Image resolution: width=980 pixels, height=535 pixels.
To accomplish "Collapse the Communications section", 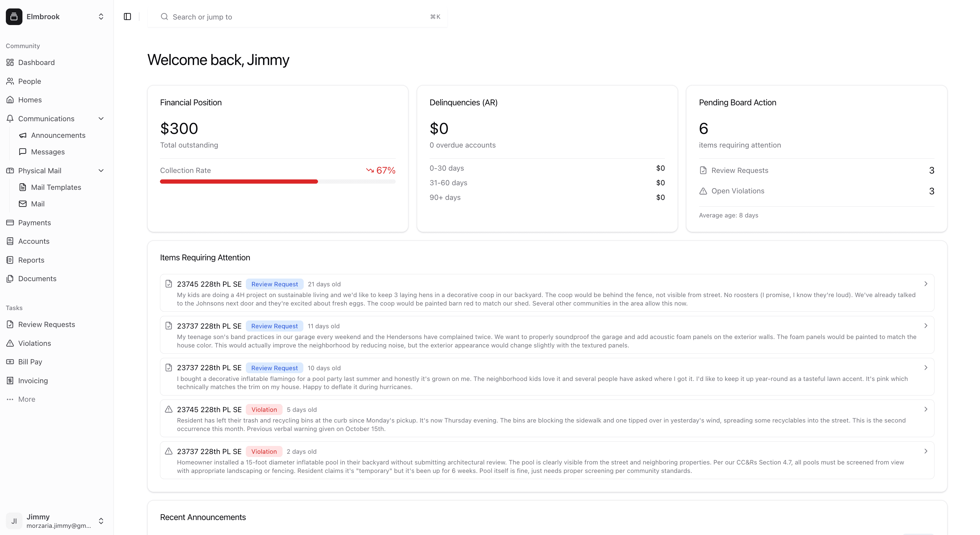I will tap(101, 118).
